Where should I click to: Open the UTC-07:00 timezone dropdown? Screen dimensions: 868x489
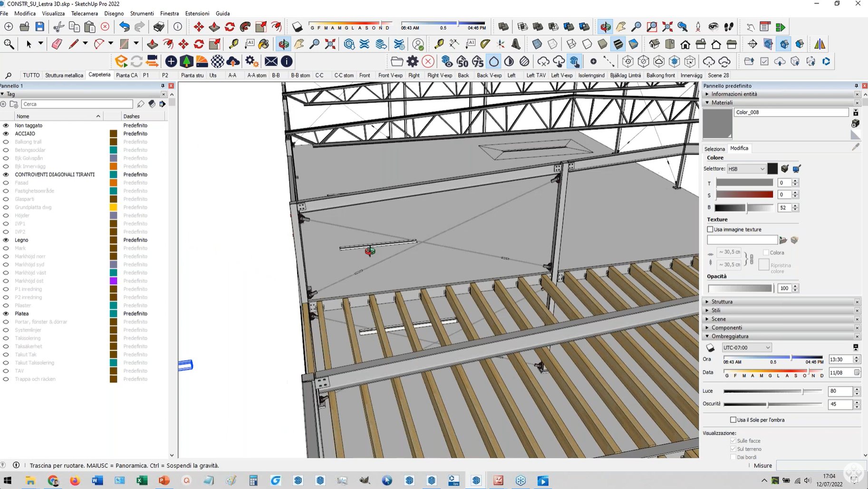pyautogui.click(x=746, y=347)
